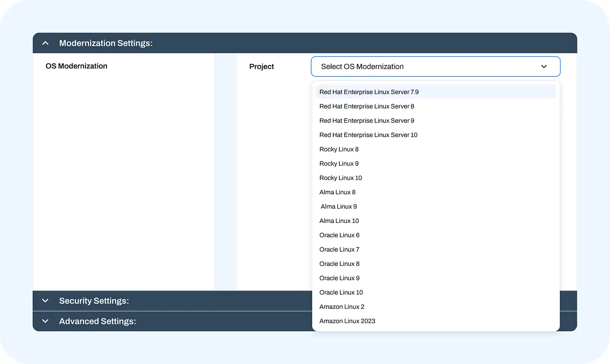Pick Alma Linux 10 from list
Screen dimensions: 610x364
coord(435,221)
